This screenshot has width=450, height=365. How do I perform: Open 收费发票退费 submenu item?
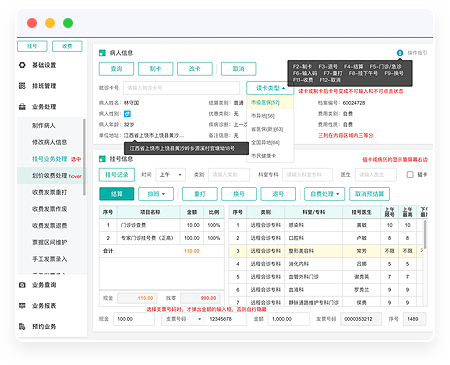[50, 226]
